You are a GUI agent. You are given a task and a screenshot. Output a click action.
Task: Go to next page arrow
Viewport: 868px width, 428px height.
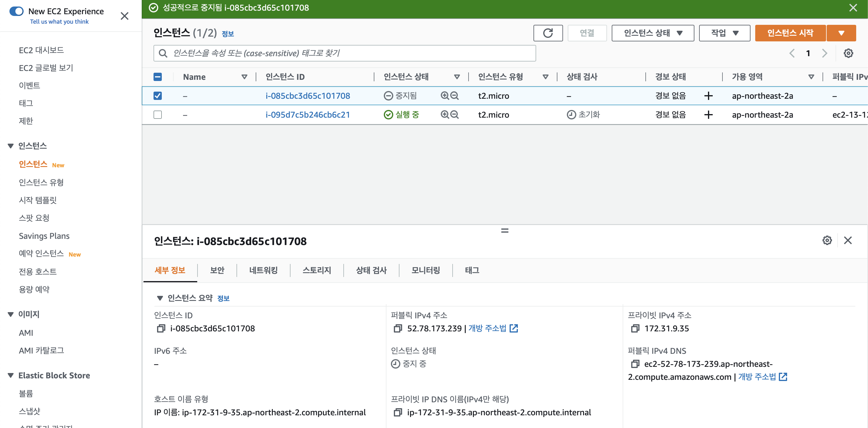tap(824, 53)
